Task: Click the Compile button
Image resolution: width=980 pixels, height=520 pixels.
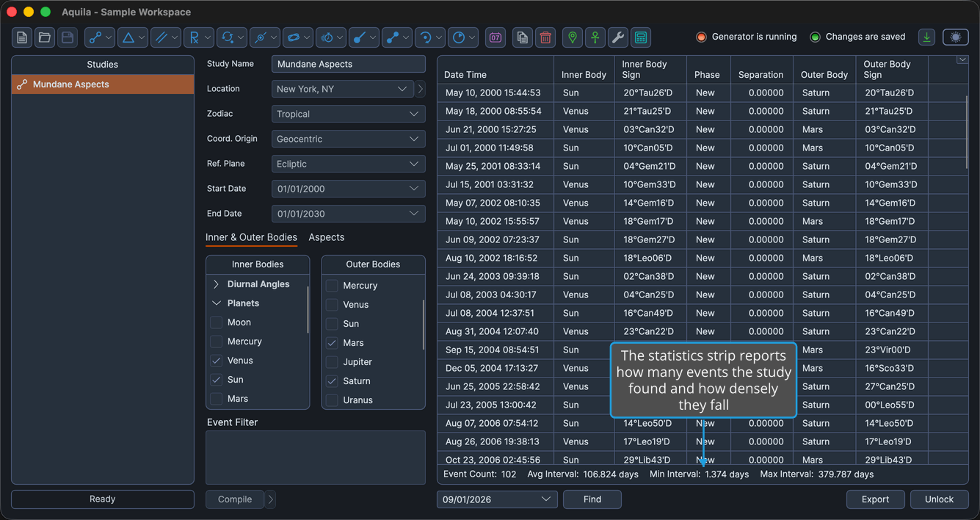Action: pyautogui.click(x=235, y=499)
